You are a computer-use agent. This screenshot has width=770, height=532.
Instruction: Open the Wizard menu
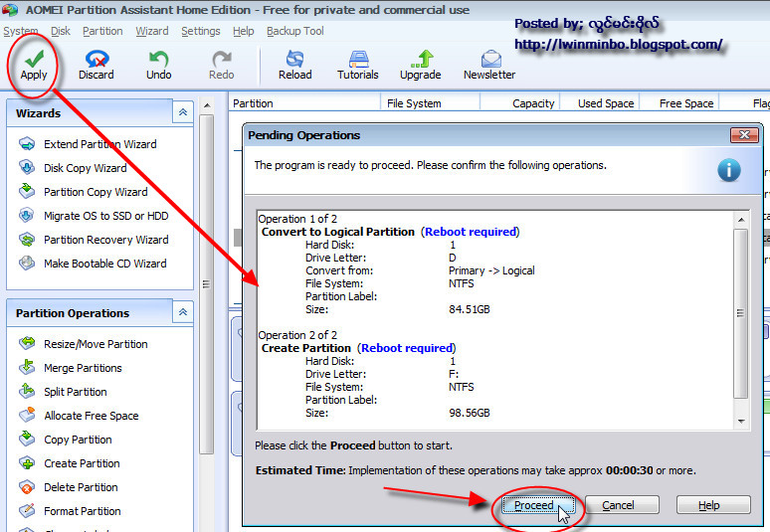(152, 31)
